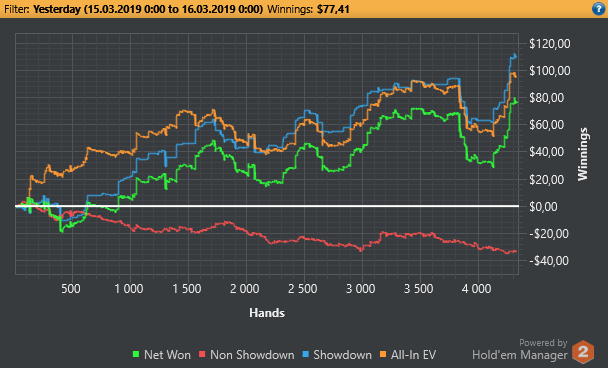Screen dimensions: 608x368
Task: Toggle the All-In EV legend label
Action: tap(413, 355)
